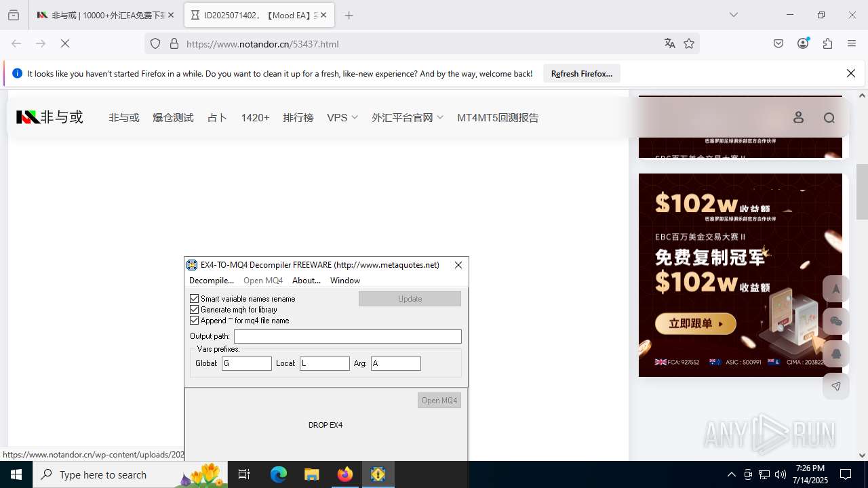Image resolution: width=868 pixels, height=488 pixels.
Task: Click Refresh Firefox... button
Action: tap(582, 73)
